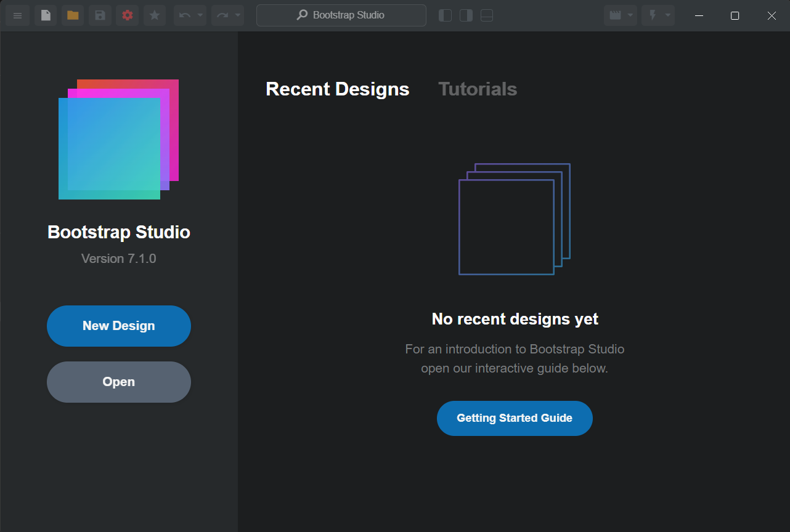Open the hamburger main menu
The image size is (790, 532).
tap(17, 15)
